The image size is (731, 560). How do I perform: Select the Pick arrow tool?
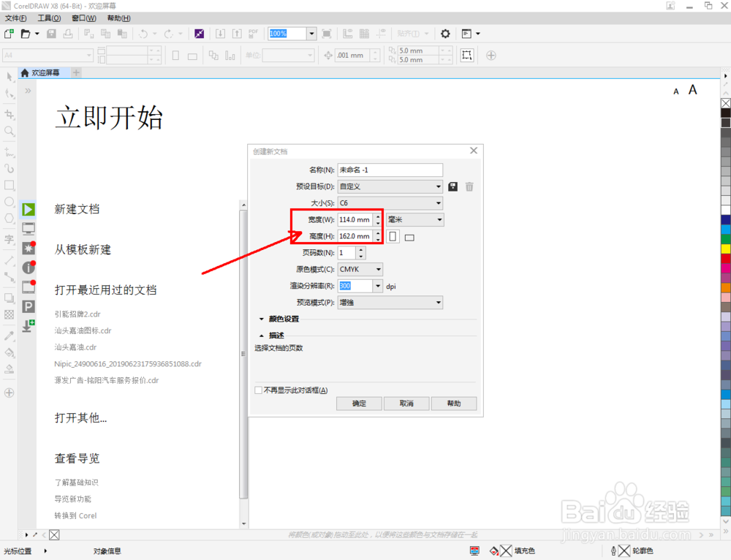coord(9,77)
